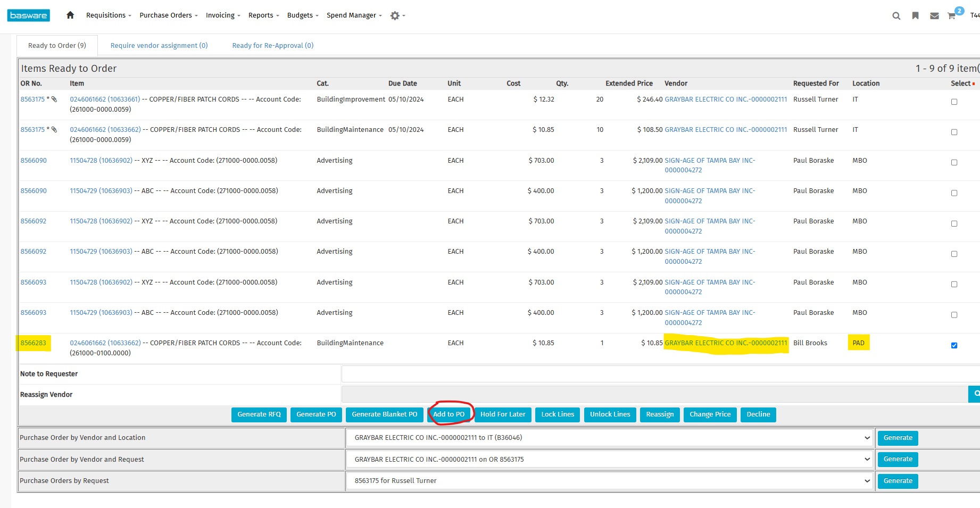The height and width of the screenshot is (508, 980).
Task: Tick checkbox for 8566090 ABC row
Action: point(954,193)
